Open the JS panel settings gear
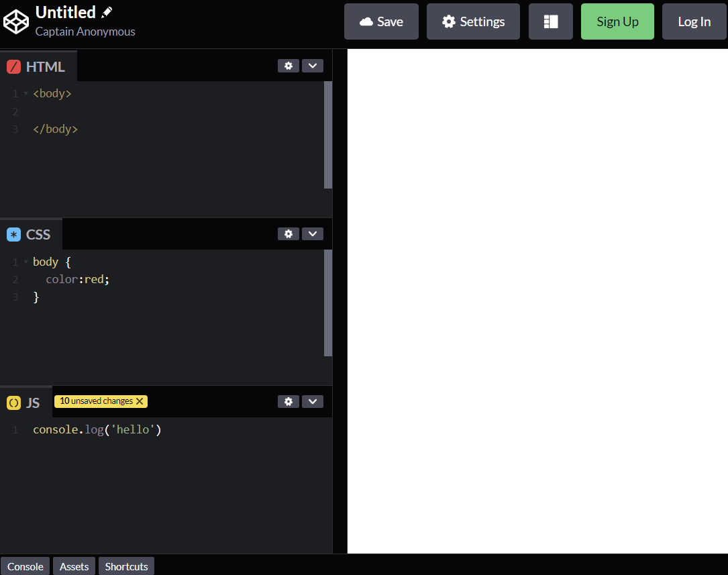Screen dimensions: 728x575 [x=289, y=401]
